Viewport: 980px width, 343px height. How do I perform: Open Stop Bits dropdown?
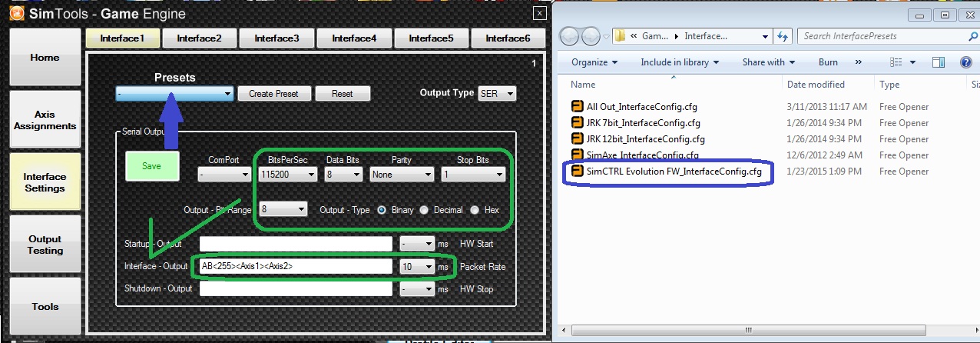point(473,175)
